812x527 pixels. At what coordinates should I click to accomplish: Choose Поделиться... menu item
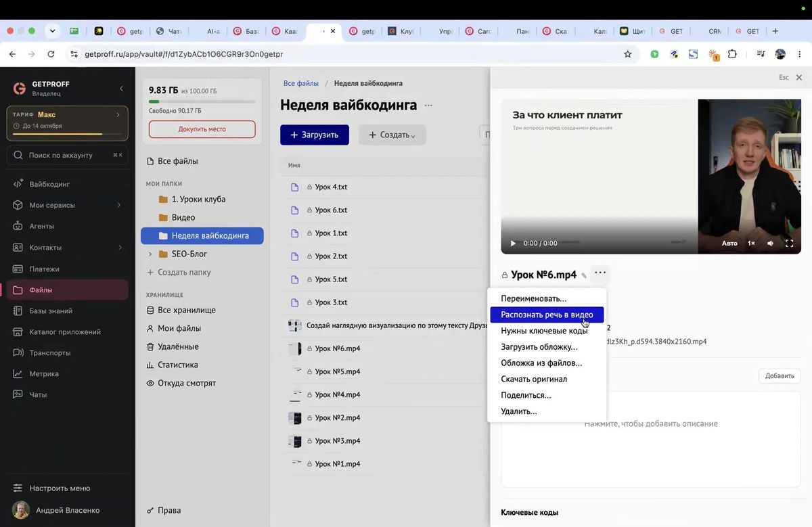coord(547,395)
